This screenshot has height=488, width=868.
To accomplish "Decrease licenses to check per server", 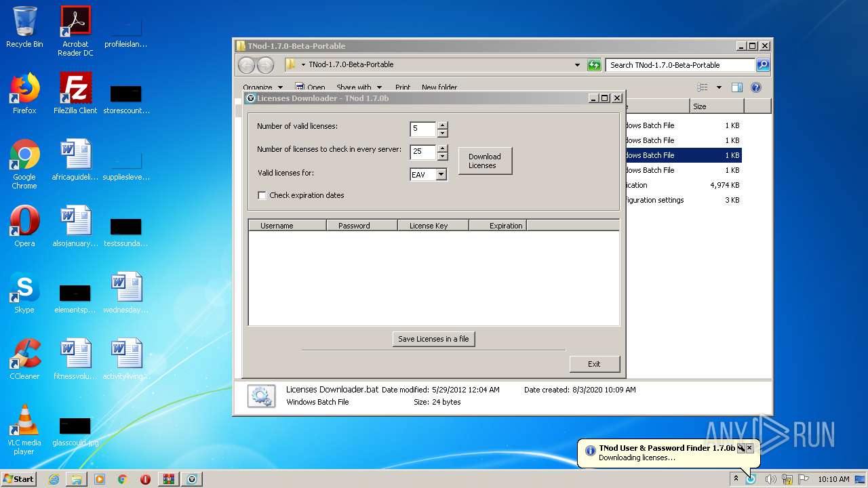I will click(x=442, y=155).
